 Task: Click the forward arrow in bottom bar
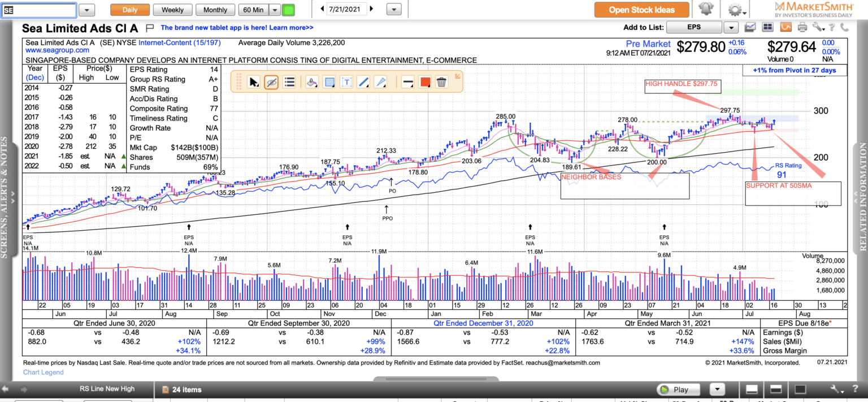click(x=23, y=390)
